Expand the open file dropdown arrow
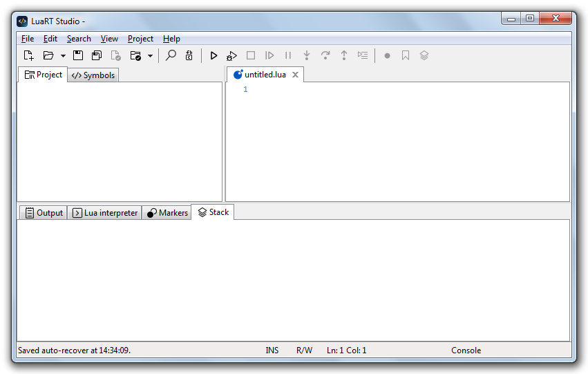 [63, 56]
